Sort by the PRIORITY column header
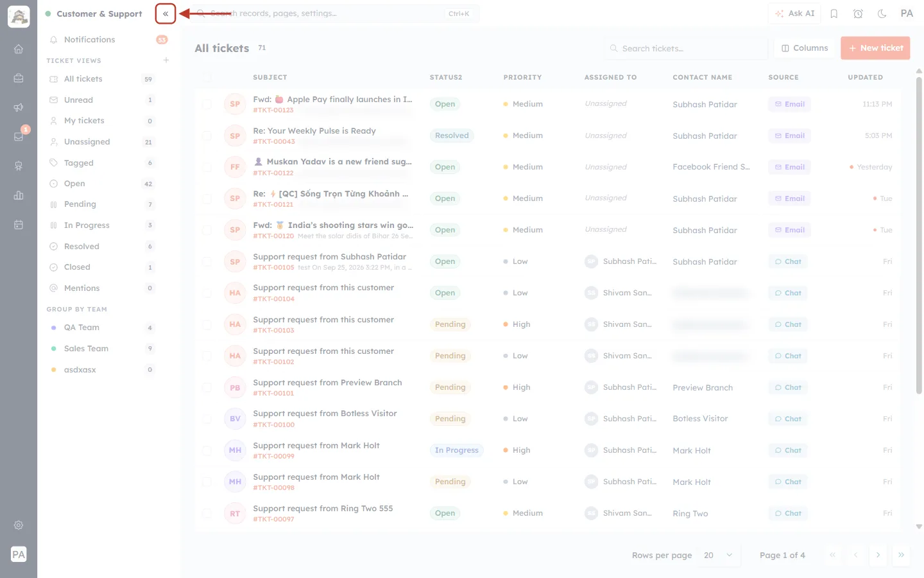 pyautogui.click(x=522, y=77)
